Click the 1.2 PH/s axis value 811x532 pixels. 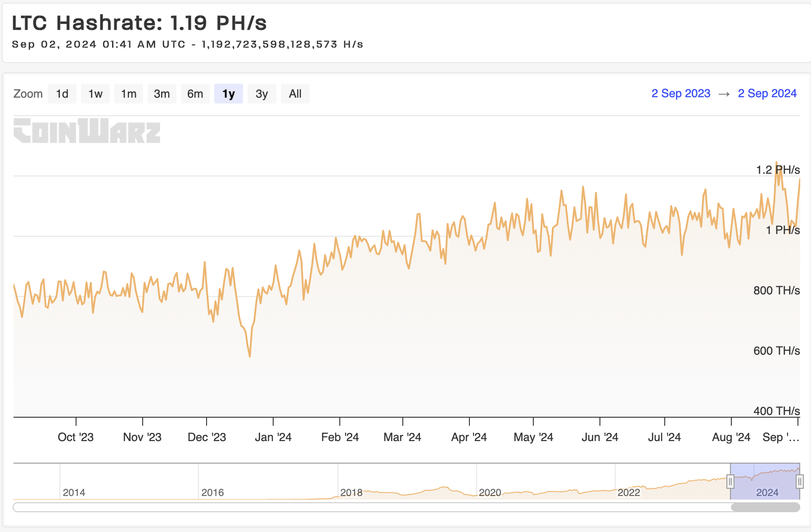click(x=778, y=170)
